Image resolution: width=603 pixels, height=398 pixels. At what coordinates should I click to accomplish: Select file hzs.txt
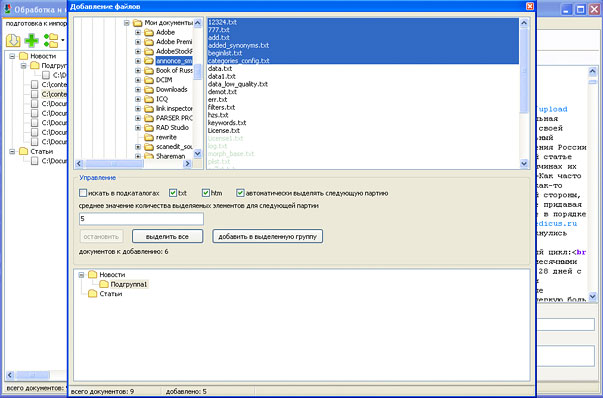218,115
